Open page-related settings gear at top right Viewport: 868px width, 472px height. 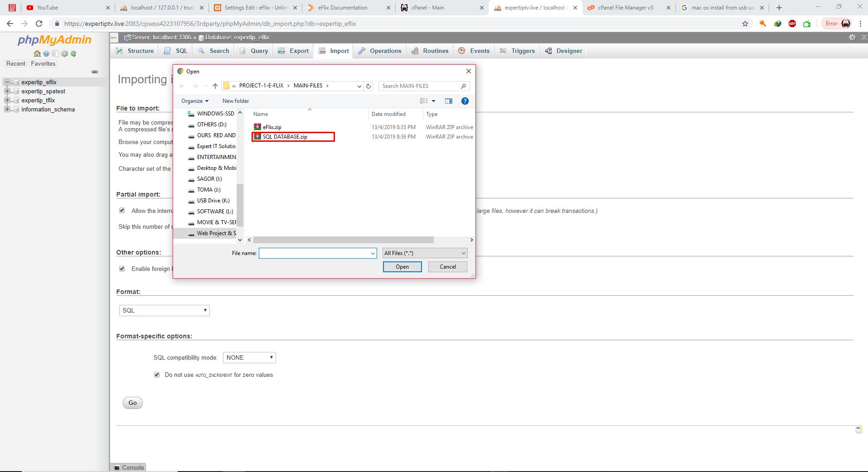pos(852,38)
